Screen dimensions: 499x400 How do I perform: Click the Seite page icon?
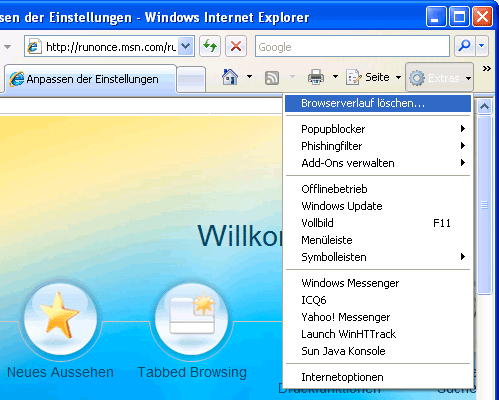pyautogui.click(x=353, y=77)
